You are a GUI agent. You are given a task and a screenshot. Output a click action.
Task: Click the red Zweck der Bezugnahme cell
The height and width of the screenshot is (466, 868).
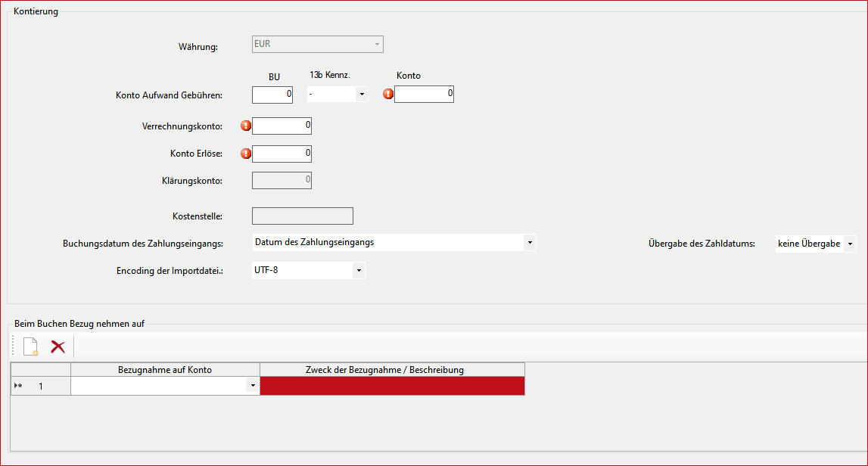click(392, 387)
